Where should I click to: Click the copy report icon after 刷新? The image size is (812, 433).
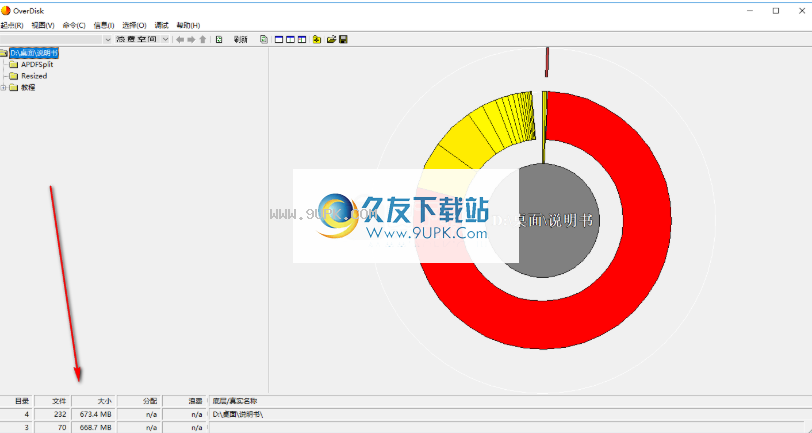pos(264,39)
